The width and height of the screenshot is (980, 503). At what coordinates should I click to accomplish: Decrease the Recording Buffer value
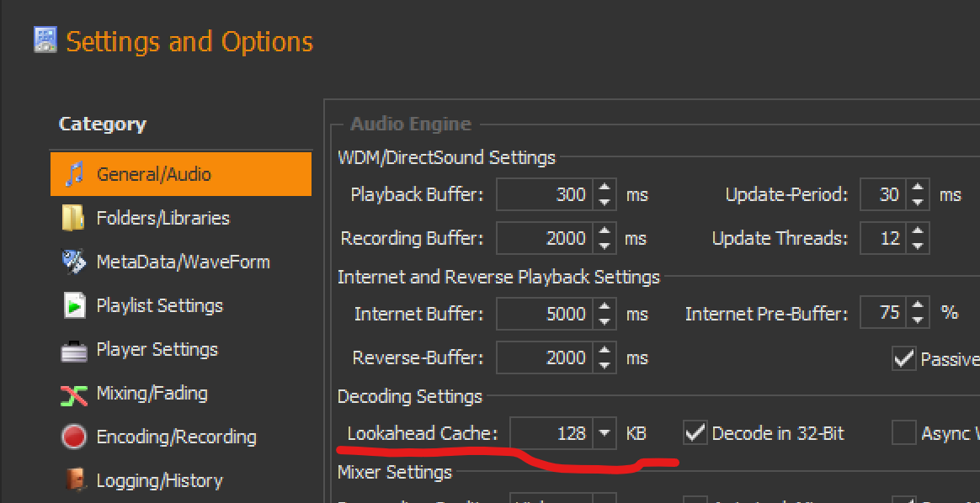tap(605, 246)
